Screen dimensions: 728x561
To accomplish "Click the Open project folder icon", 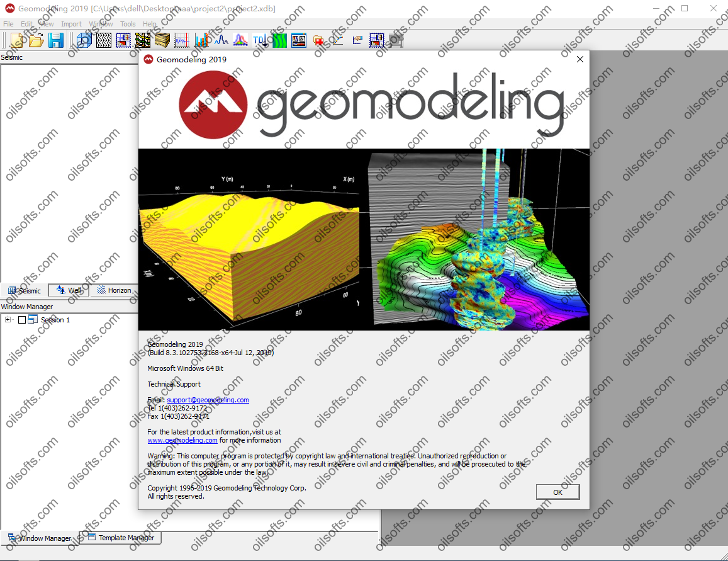I will click(36, 40).
